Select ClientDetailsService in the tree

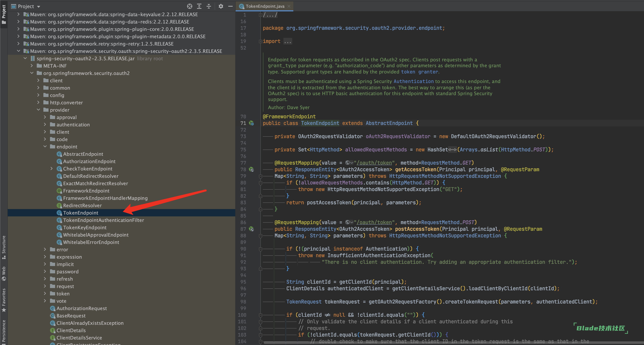(79, 338)
